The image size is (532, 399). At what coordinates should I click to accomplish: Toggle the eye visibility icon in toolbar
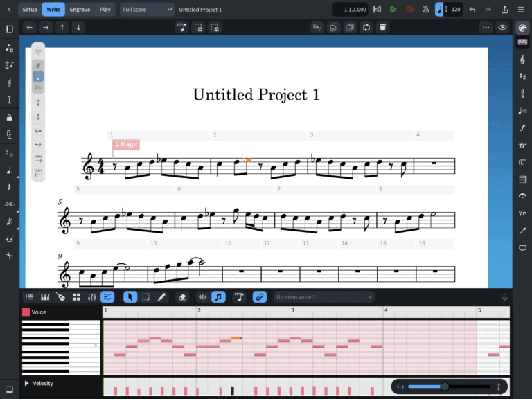point(502,28)
